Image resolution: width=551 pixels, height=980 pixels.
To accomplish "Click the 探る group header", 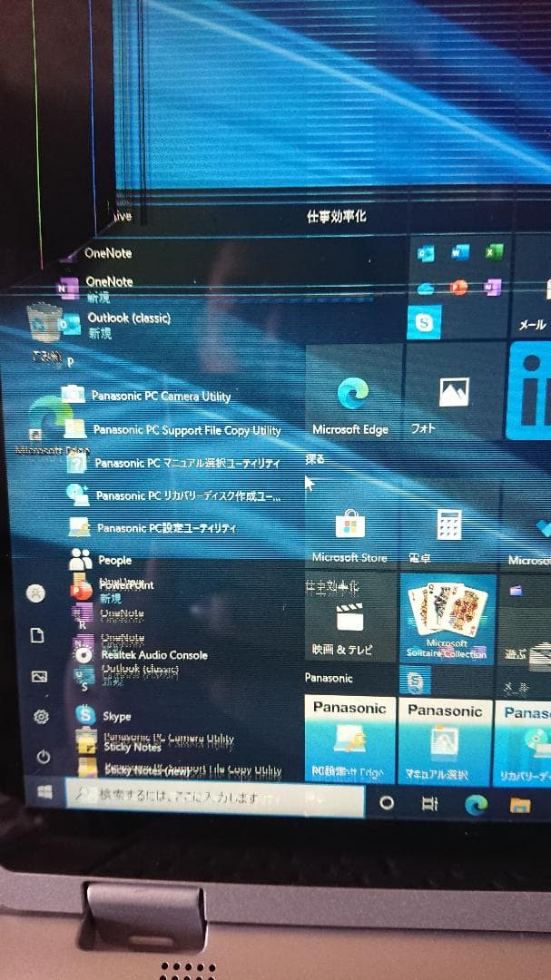I will coord(315,459).
